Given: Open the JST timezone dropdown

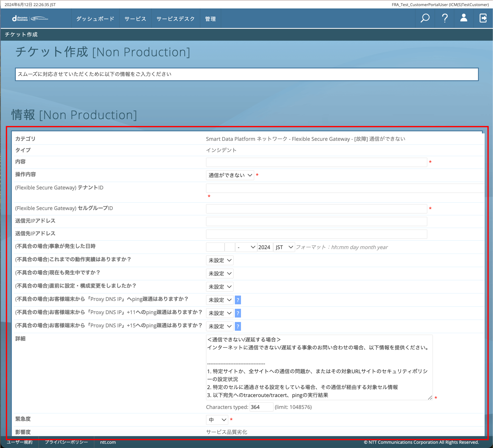Looking at the screenshot, I should coord(284,247).
